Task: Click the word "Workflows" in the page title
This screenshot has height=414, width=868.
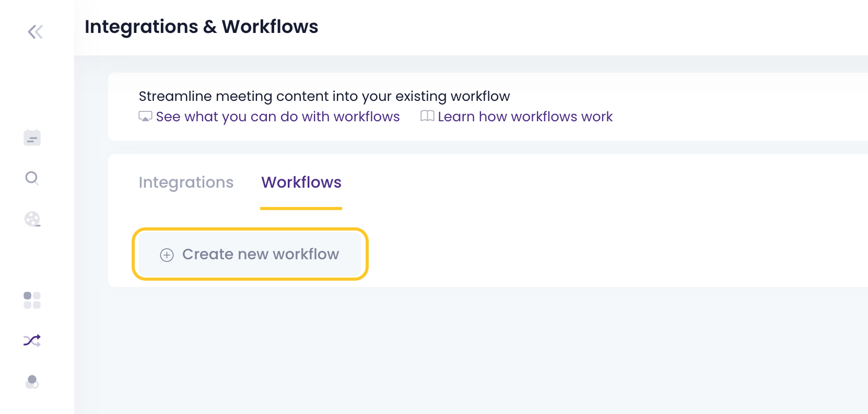Action: (x=269, y=27)
